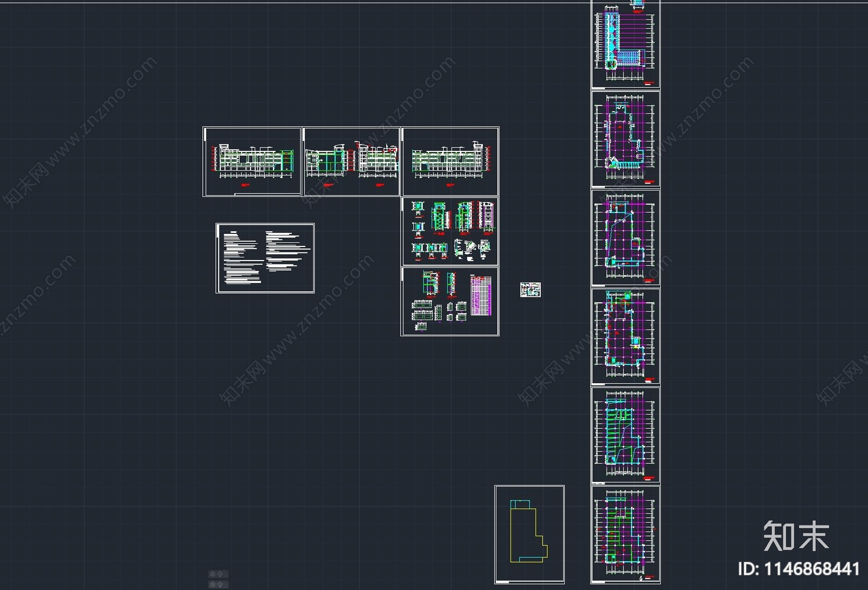Click the tiny isolated drawing block in the center
The width and height of the screenshot is (868, 590).
point(531,290)
